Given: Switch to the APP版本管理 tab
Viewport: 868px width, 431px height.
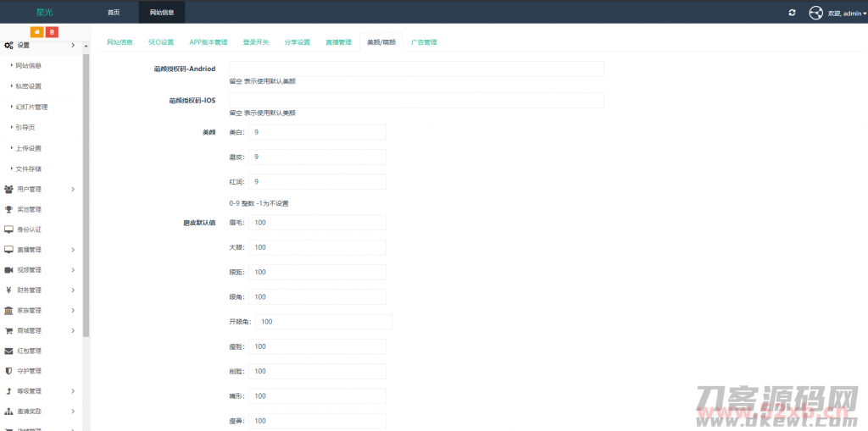Looking at the screenshot, I should [x=209, y=42].
